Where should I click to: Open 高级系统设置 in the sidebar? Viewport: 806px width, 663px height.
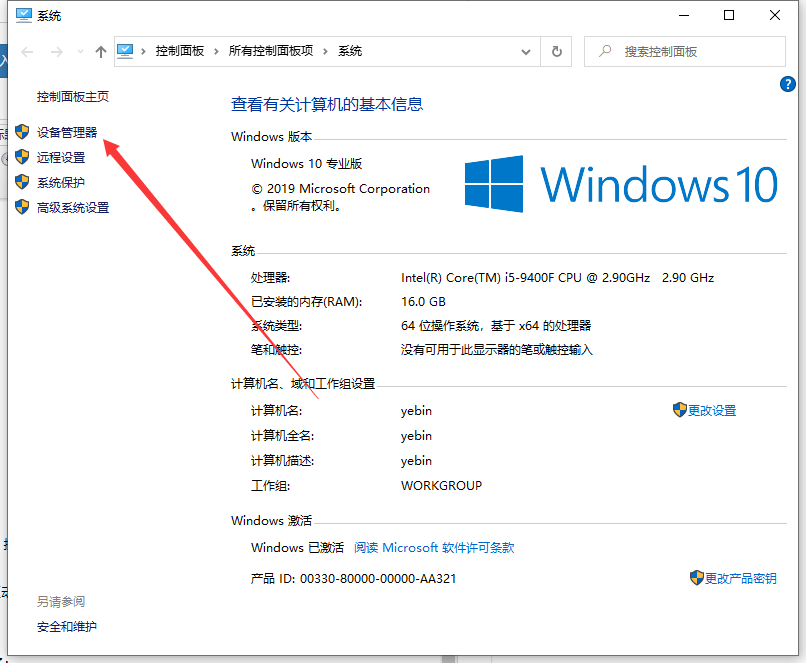click(73, 208)
